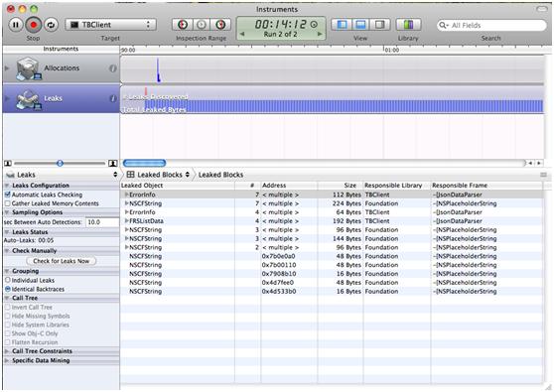
Task: Sort by Responsible Frame column header
Action: tap(486, 186)
